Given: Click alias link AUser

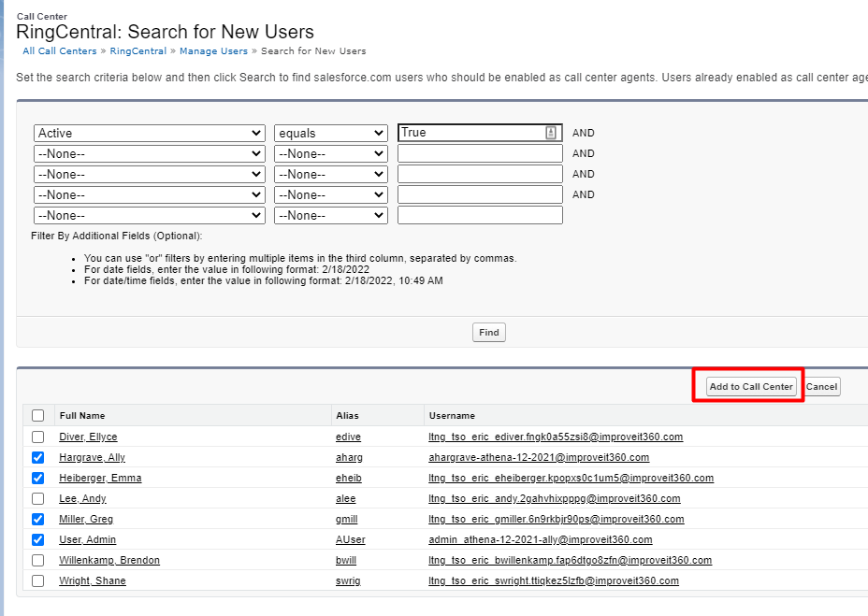Looking at the screenshot, I should tap(351, 539).
